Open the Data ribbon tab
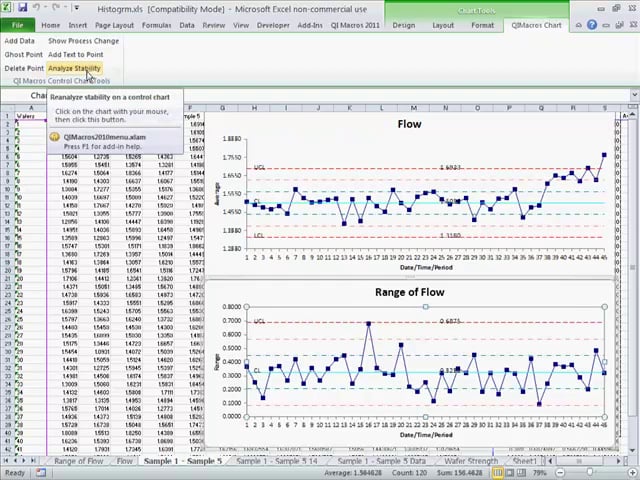 187,25
